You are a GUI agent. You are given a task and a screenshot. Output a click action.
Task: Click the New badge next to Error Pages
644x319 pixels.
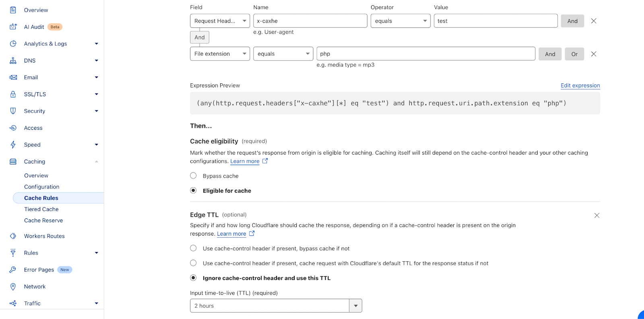pos(65,270)
